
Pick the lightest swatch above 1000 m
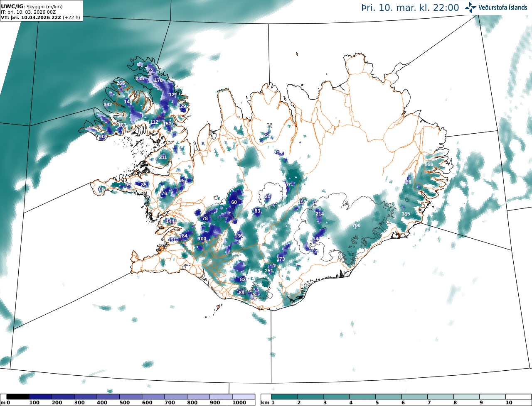[x=244, y=397]
